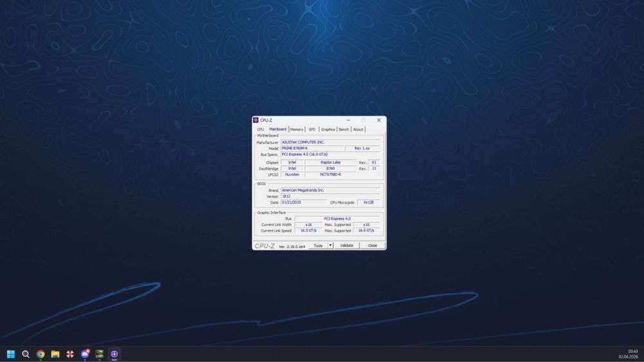The height and width of the screenshot is (362, 644).
Task: Click BIOS brand American Megatrends Inc.
Action: click(x=330, y=190)
